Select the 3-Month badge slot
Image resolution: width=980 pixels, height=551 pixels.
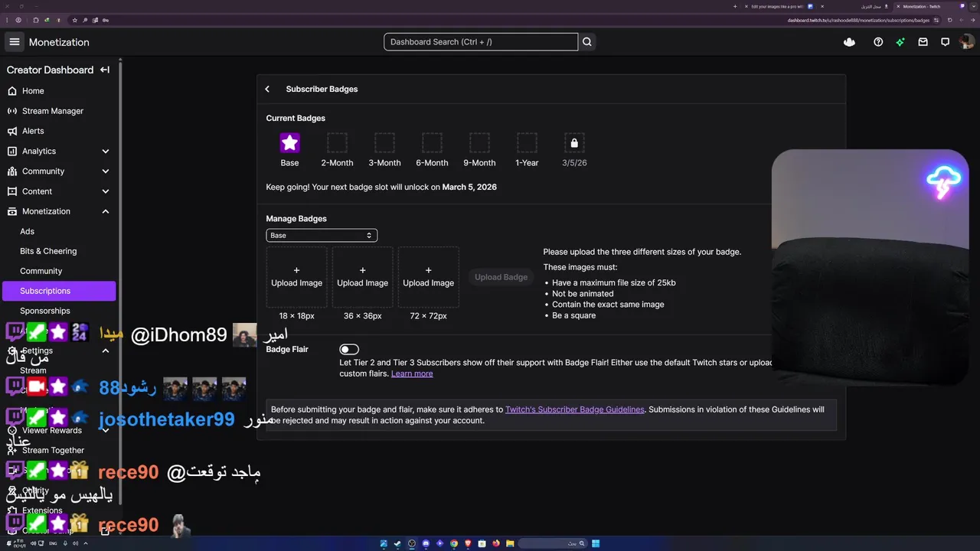coord(384,143)
